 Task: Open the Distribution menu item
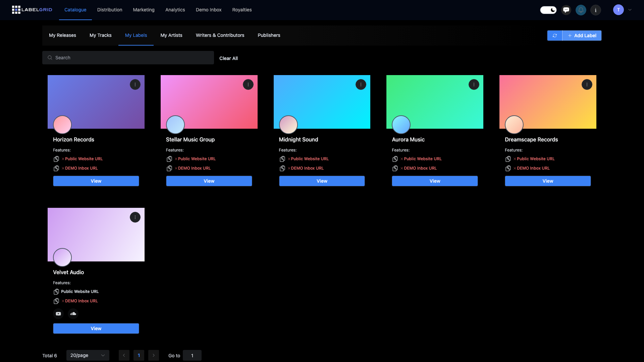(x=110, y=10)
